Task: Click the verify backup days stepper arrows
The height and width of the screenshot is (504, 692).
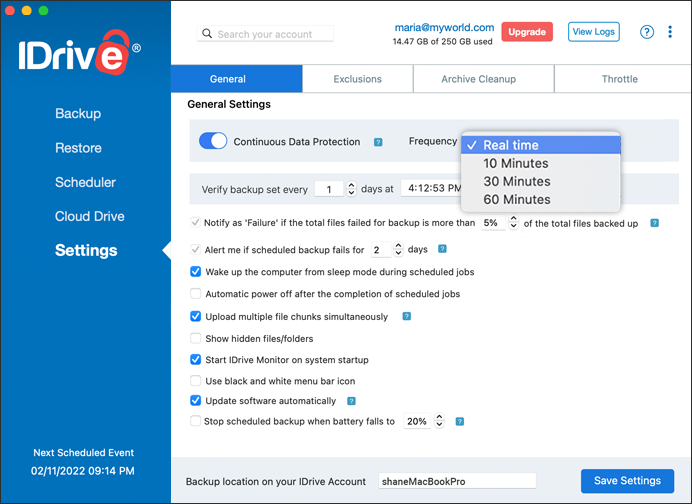Action: coord(351,189)
